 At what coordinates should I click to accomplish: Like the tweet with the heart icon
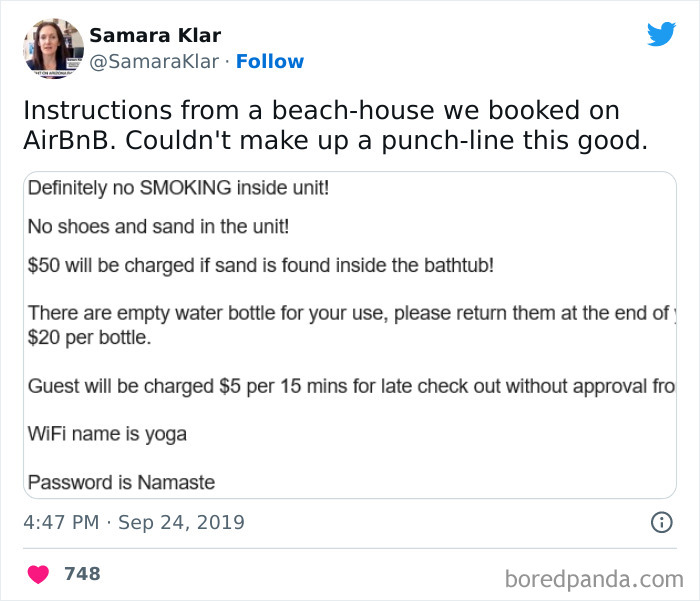tap(39, 574)
